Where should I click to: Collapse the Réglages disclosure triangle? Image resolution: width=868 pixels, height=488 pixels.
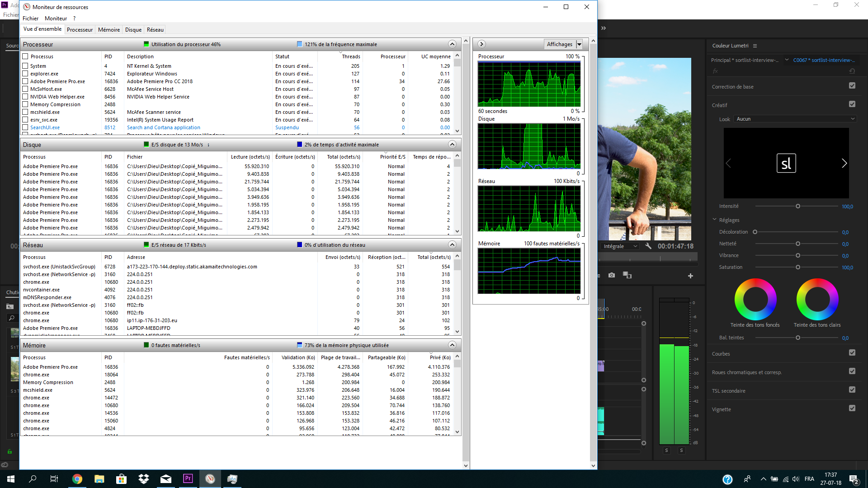[715, 220]
